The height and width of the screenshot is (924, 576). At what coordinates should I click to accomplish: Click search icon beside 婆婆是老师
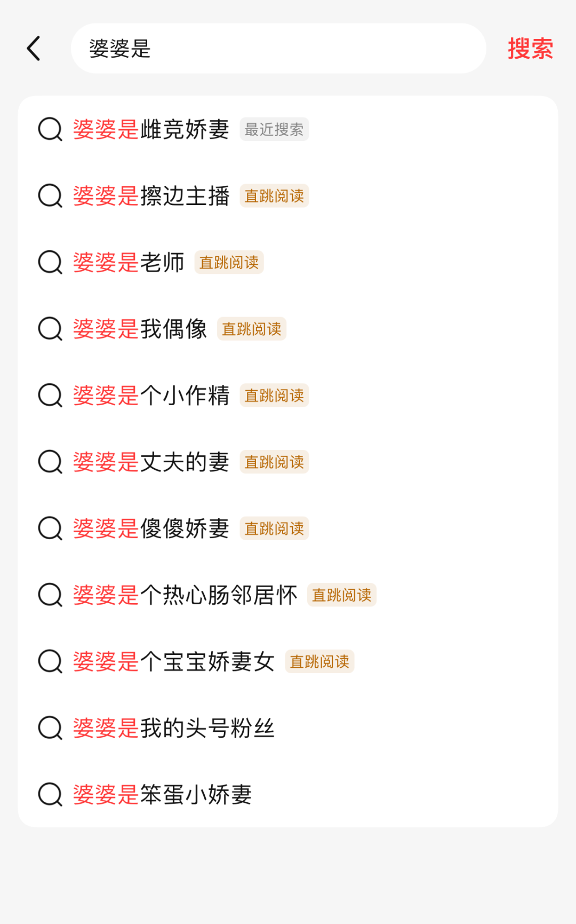[51, 262]
